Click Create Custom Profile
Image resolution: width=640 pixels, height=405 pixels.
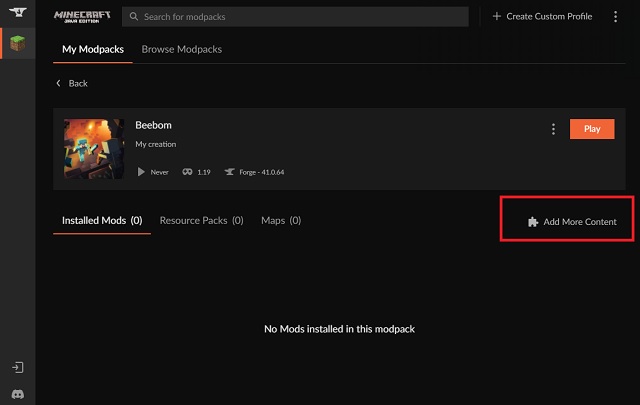click(542, 16)
